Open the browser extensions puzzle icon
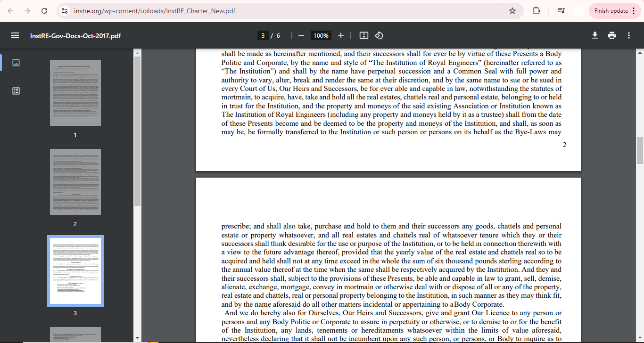 coord(536,11)
